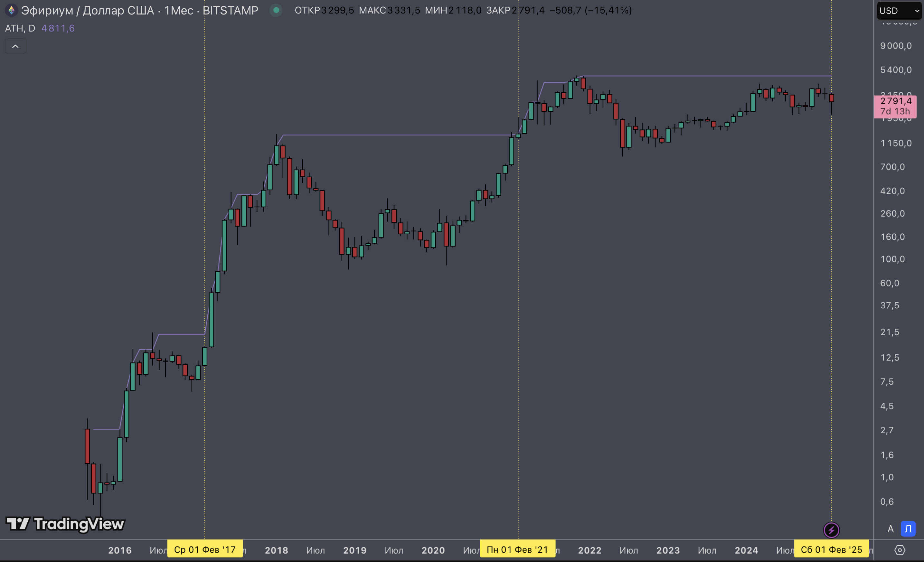Collapse indicator legend with chevron button
The width and height of the screenshot is (924, 562).
[x=15, y=46]
